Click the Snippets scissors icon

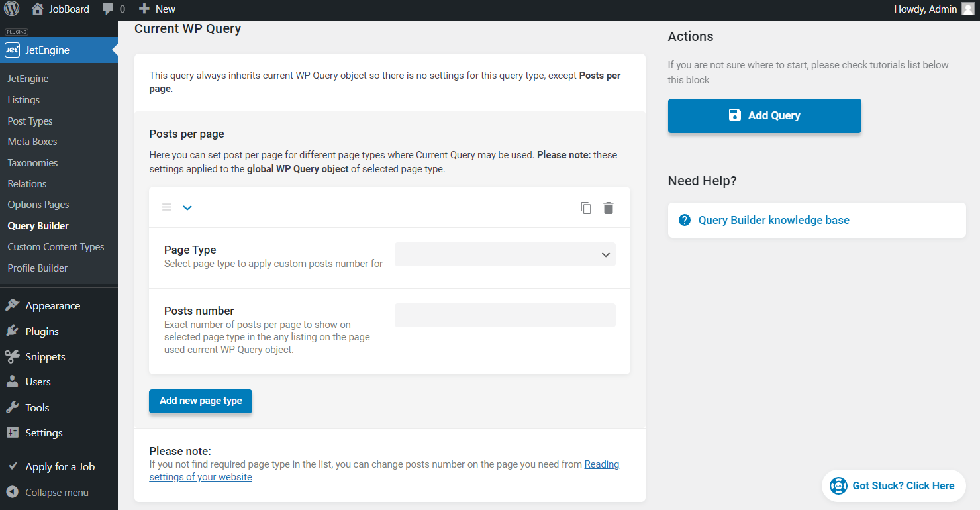point(12,356)
